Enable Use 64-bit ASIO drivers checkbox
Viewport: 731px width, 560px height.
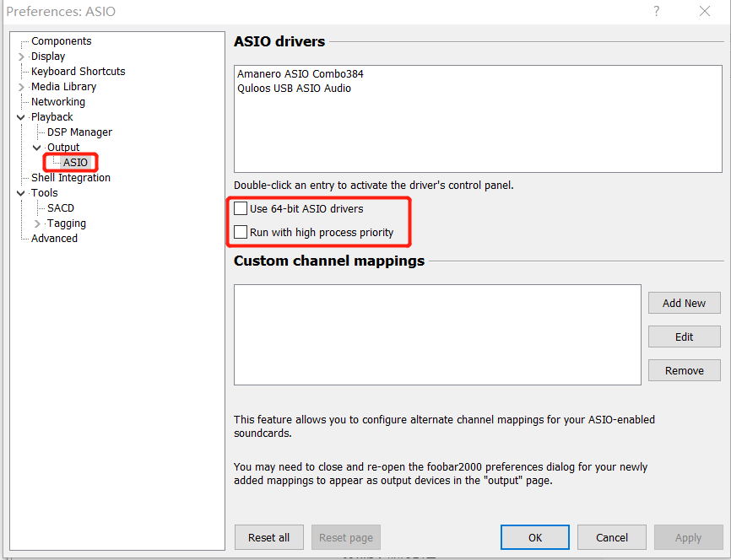click(x=241, y=208)
